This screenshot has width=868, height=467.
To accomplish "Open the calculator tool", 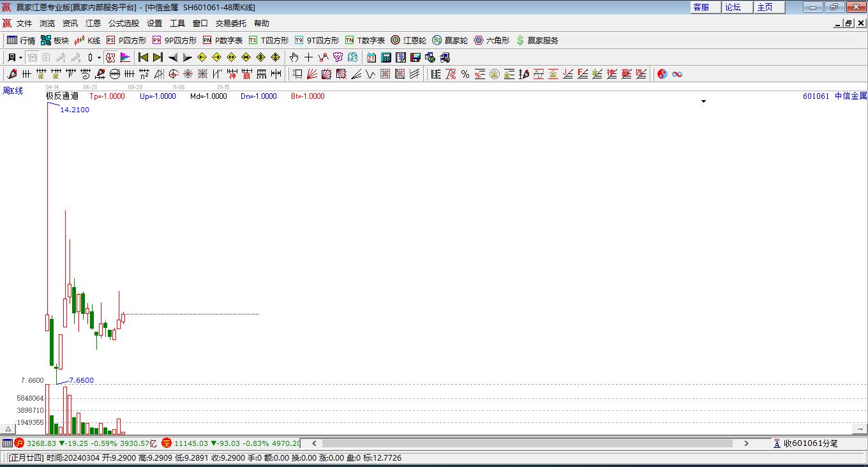I will point(386,57).
